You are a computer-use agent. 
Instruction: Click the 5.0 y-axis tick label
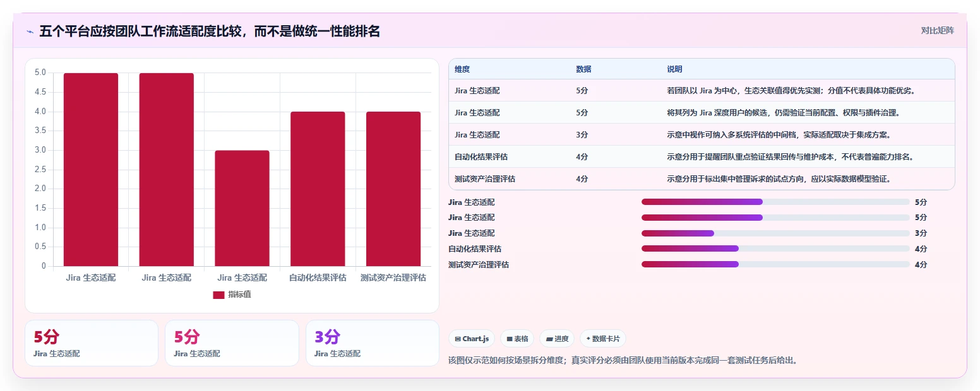tap(40, 73)
